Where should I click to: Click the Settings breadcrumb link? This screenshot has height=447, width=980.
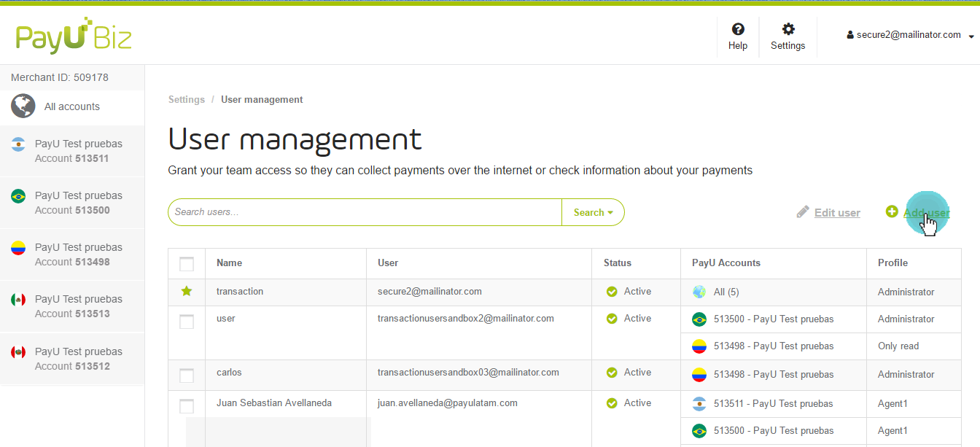(x=187, y=99)
